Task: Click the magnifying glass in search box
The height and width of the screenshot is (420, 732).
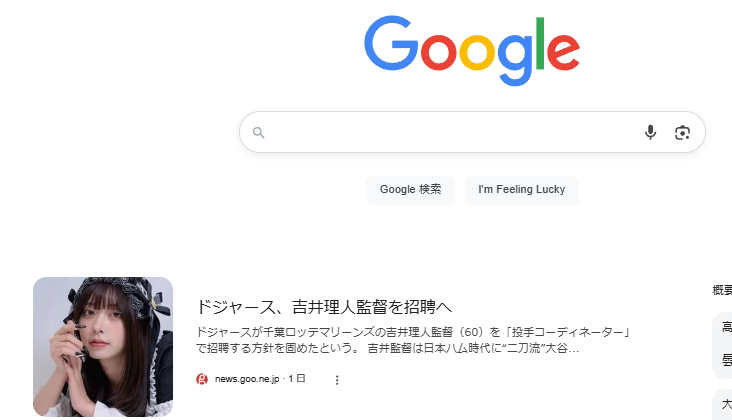Action: click(259, 133)
